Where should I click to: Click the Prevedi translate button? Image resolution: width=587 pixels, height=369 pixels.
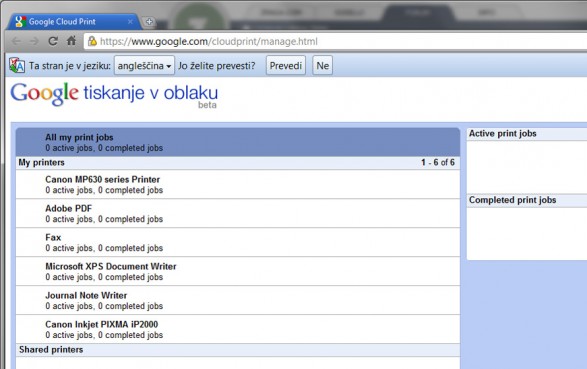tap(286, 65)
